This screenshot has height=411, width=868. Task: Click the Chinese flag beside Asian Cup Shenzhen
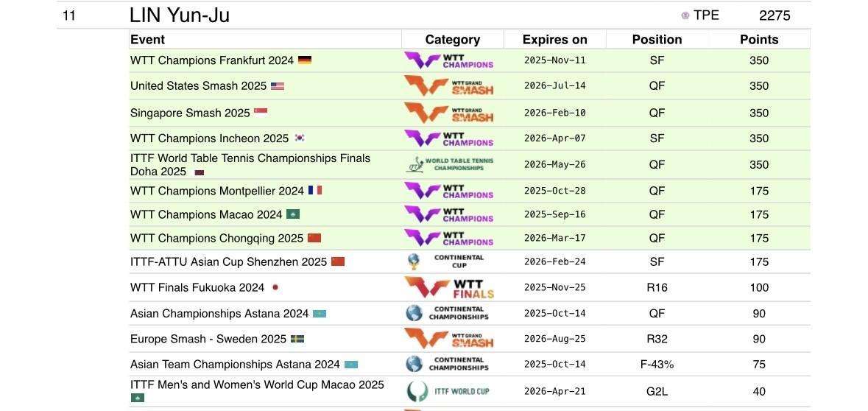[x=338, y=261]
